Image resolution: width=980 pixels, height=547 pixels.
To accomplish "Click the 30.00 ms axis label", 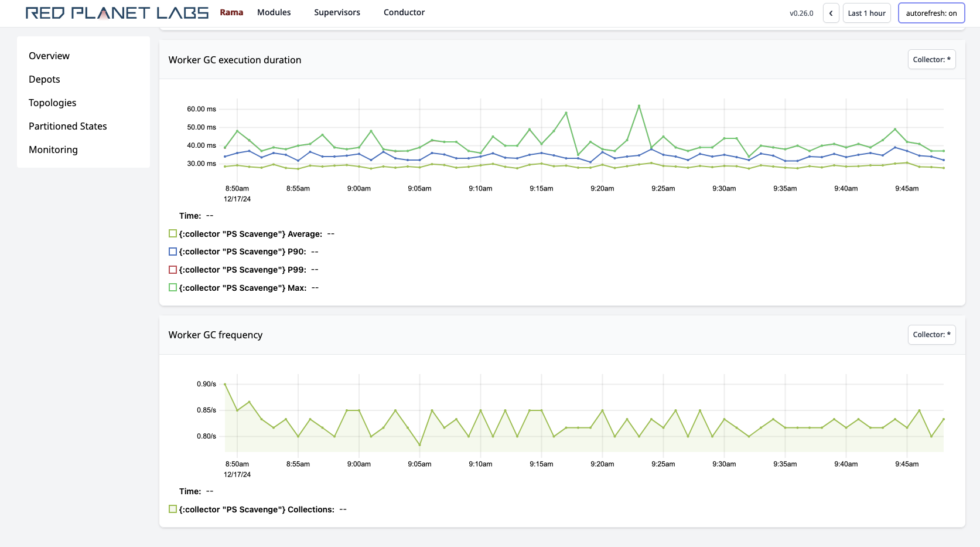I will pos(202,164).
